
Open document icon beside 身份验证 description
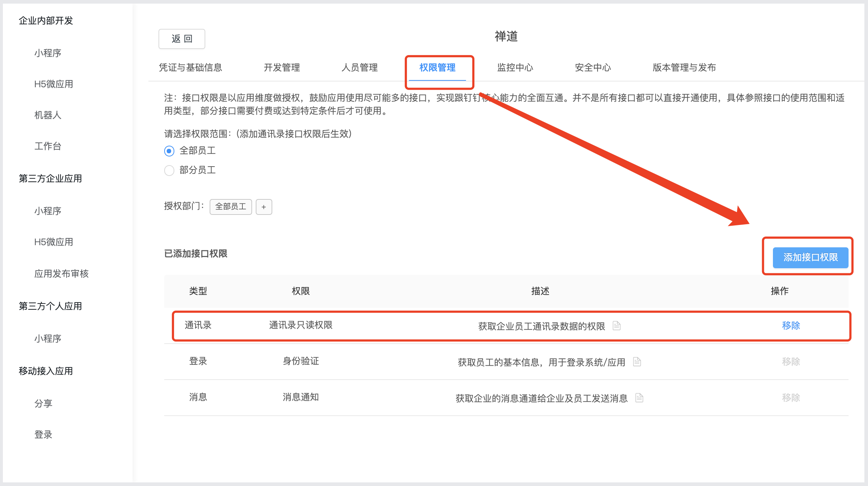tap(637, 362)
